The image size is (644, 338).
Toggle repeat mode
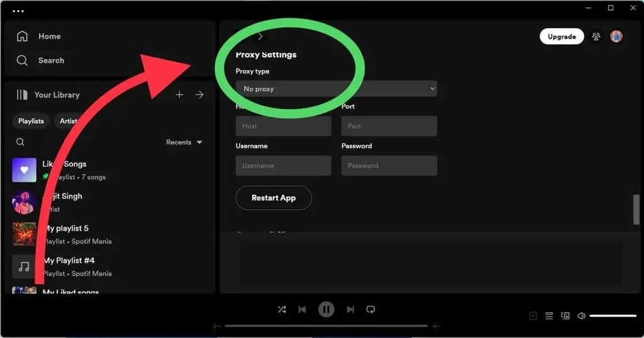[x=370, y=309]
